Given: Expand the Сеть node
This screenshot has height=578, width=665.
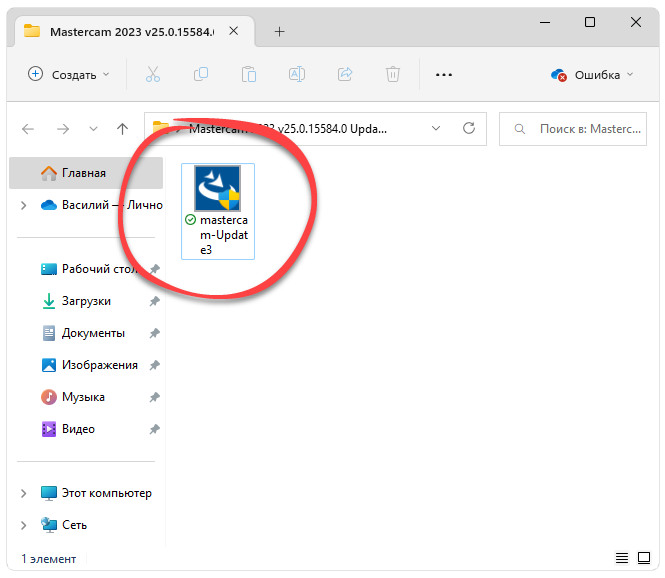Looking at the screenshot, I should click(x=24, y=525).
